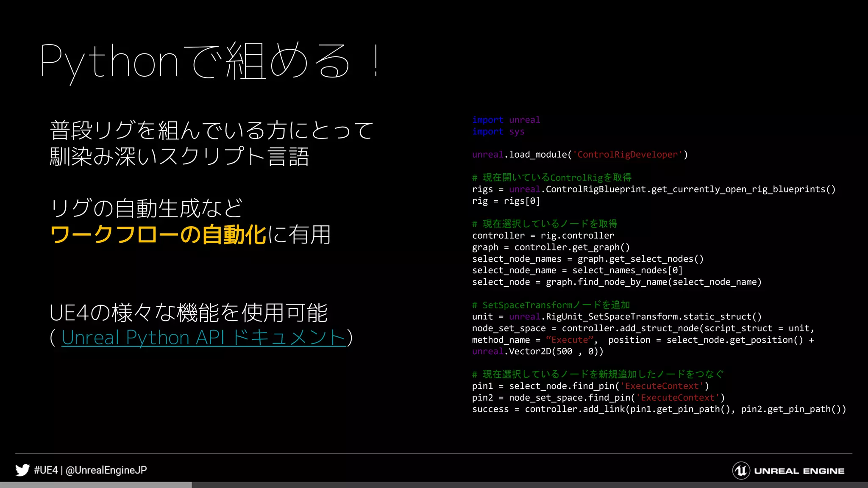This screenshot has height=488, width=868.
Task: Click the controller.add_link code line
Action: pyautogui.click(x=659, y=409)
